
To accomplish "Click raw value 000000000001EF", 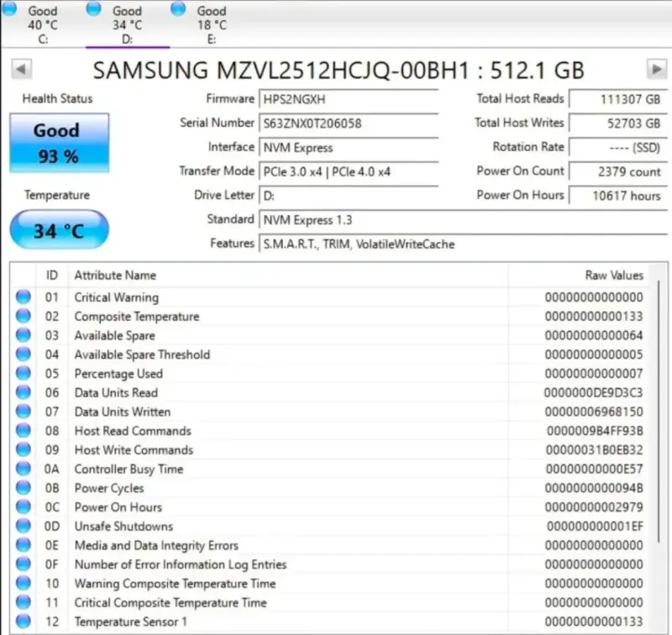I will (x=595, y=526).
